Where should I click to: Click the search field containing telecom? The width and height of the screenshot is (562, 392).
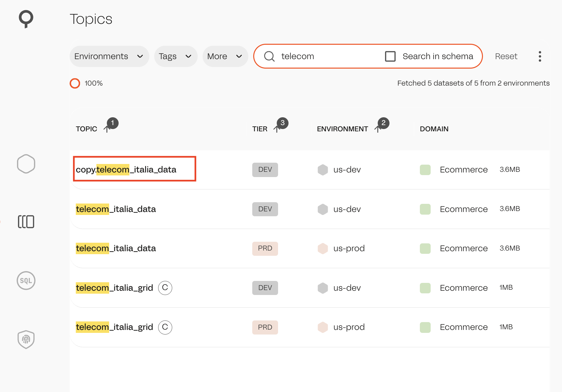tap(327, 56)
